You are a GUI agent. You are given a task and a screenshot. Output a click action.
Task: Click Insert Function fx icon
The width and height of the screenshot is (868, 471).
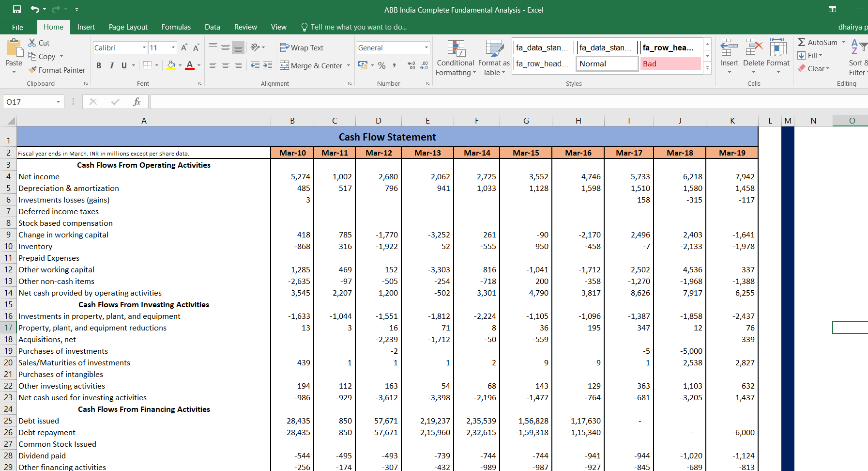[x=137, y=102]
